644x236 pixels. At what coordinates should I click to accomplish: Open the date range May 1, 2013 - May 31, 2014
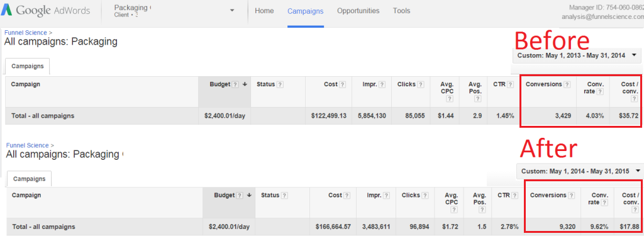[577, 55]
